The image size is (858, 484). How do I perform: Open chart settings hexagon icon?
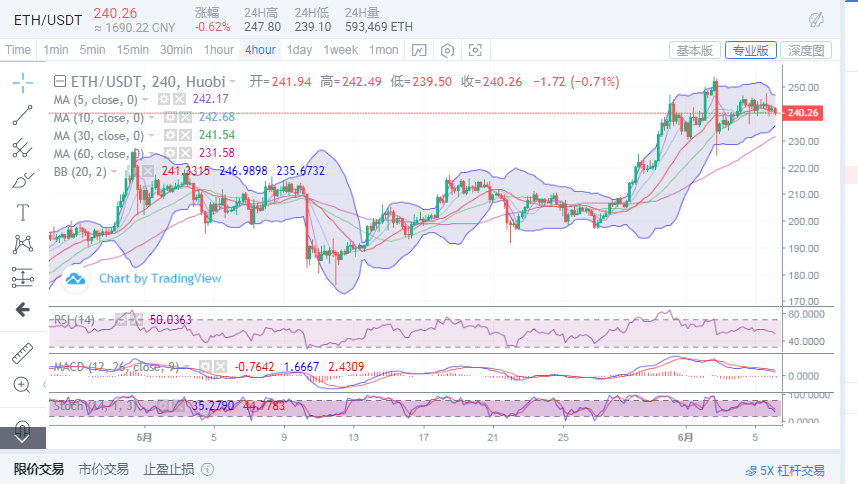447,50
